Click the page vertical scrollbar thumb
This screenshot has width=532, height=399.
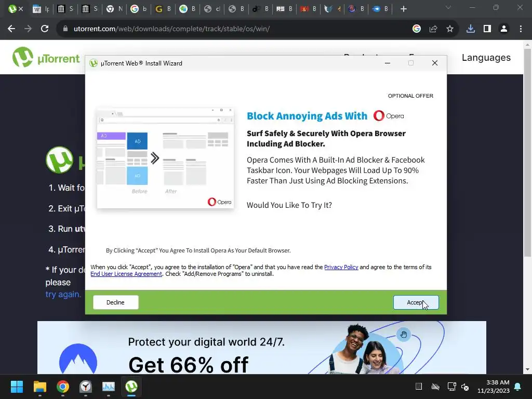coord(527,153)
